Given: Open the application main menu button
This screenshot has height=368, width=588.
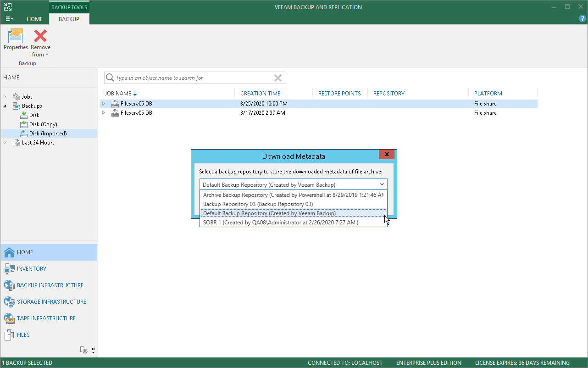Looking at the screenshot, I should 9,19.
